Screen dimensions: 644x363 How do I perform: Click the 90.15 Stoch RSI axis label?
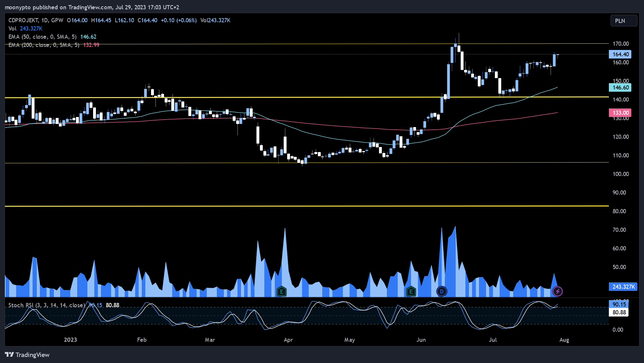[619, 305]
